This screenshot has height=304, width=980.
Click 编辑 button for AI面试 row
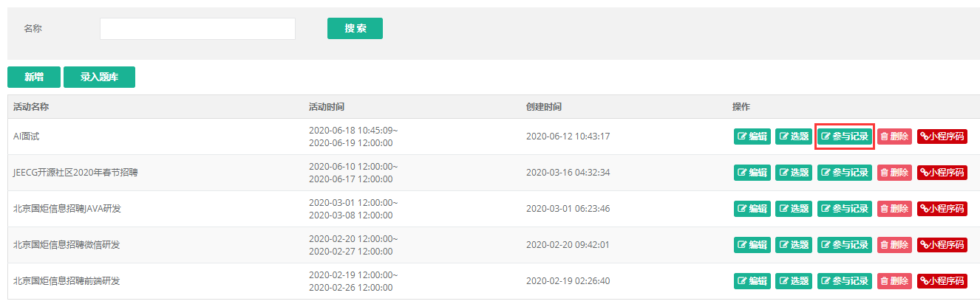[752, 137]
